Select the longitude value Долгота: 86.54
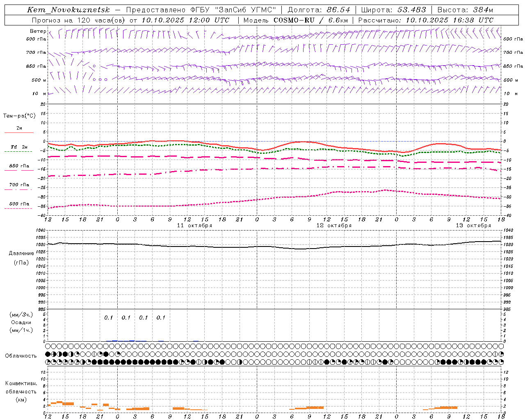The height and width of the screenshot is (420, 525). tap(319, 10)
